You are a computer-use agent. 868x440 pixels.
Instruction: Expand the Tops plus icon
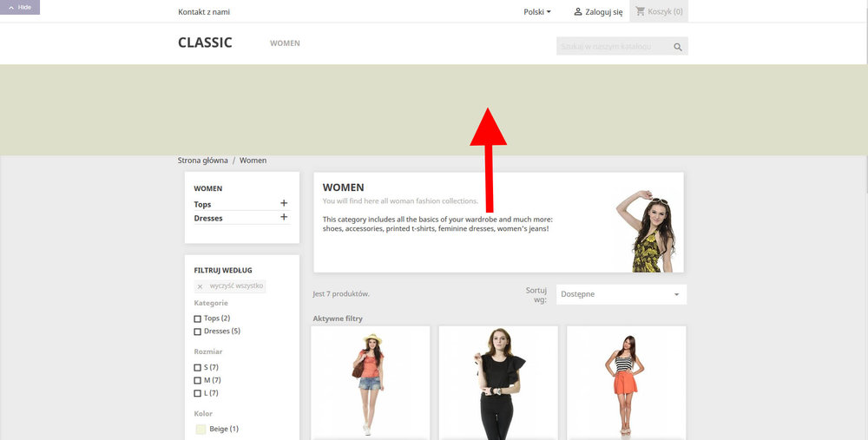284,203
